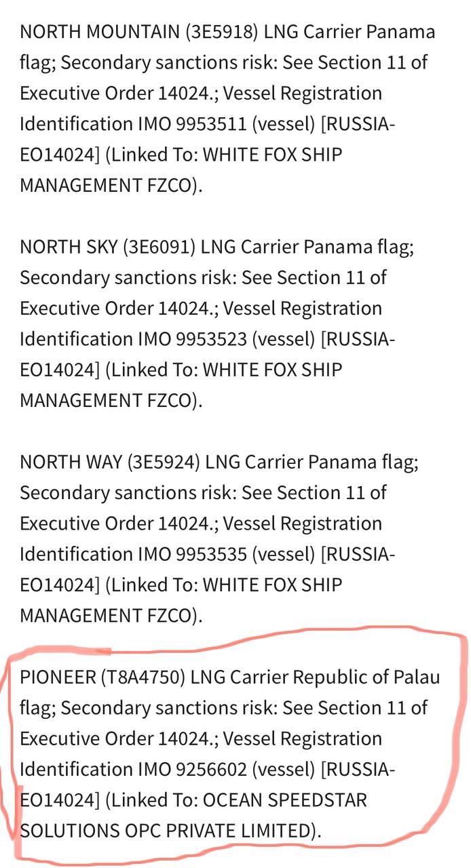The image size is (471, 868).
Task: Click OCEAN SPEEDSTAR linked entity name
Action: (285, 800)
